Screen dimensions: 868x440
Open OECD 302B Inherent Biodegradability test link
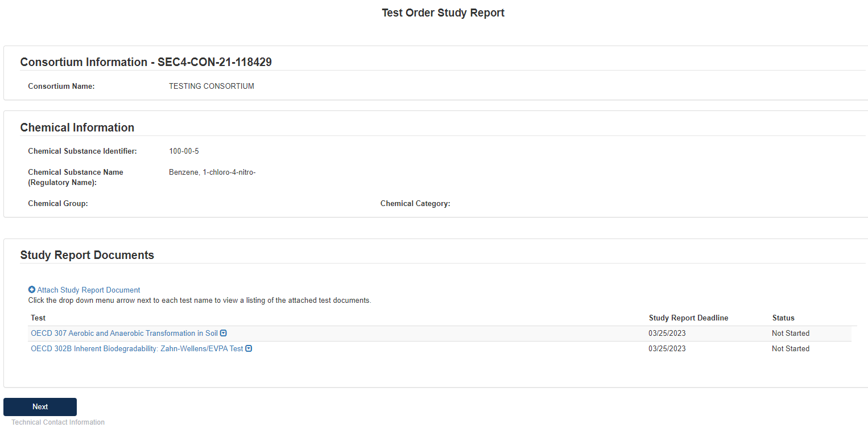[137, 349]
